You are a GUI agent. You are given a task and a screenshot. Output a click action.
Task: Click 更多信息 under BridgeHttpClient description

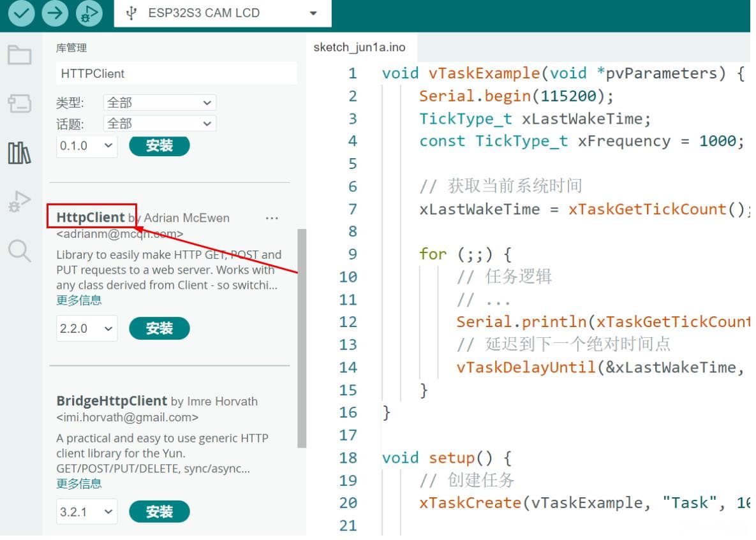(x=79, y=484)
